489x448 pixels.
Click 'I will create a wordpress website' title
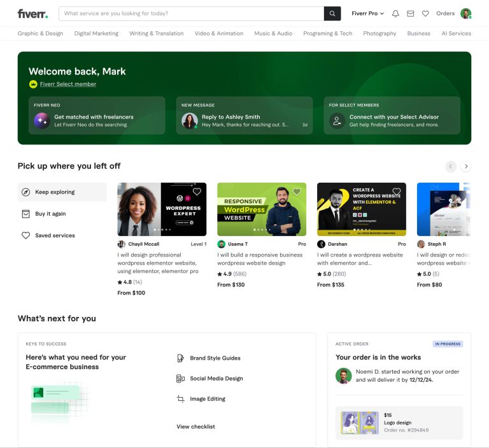pos(360,259)
